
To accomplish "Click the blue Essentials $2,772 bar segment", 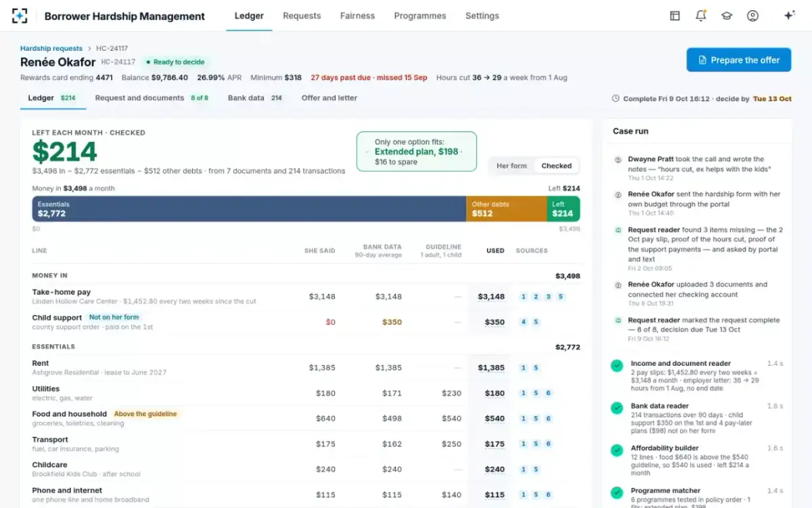I will [x=249, y=209].
